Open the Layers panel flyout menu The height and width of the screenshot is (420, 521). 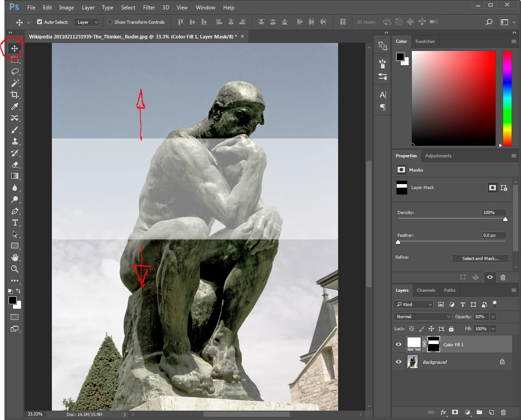[514, 290]
